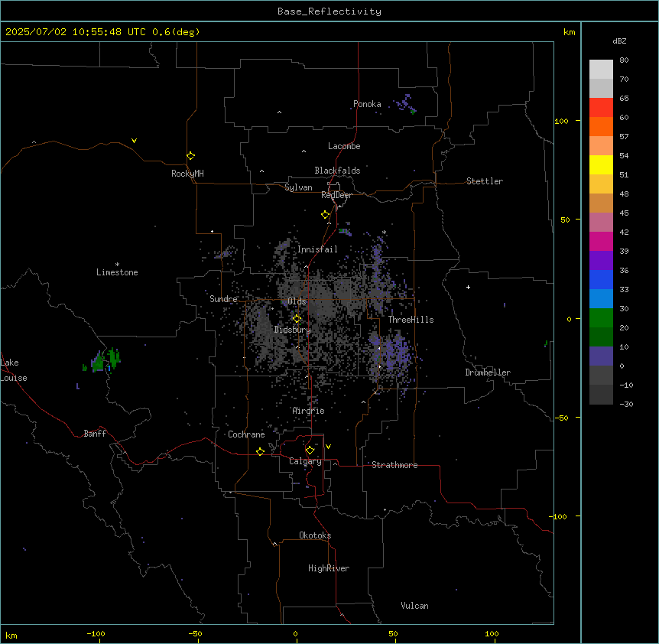
Task: Select the purple 36-39 dBZ legend swatch
Action: pyautogui.click(x=601, y=261)
